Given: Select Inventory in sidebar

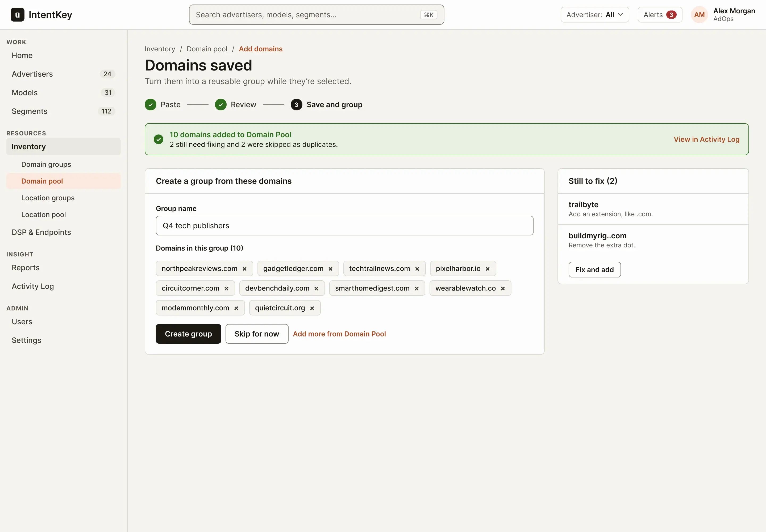Looking at the screenshot, I should (x=64, y=147).
